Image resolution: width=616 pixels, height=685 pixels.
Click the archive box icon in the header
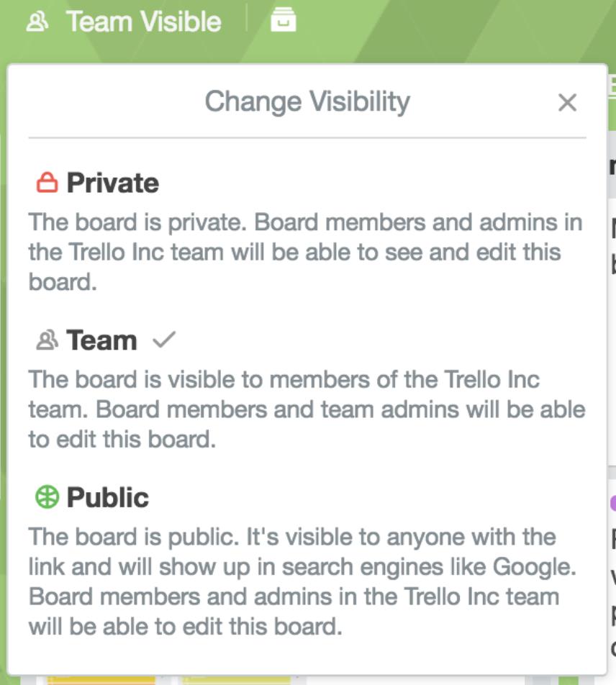[284, 21]
